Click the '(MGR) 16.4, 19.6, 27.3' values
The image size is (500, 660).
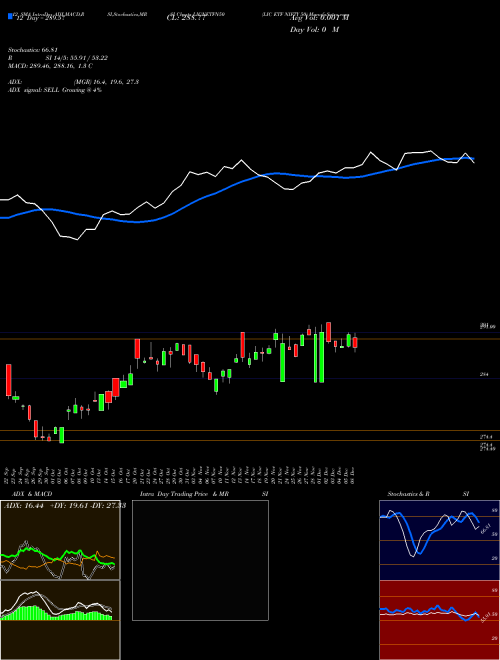click(106, 82)
